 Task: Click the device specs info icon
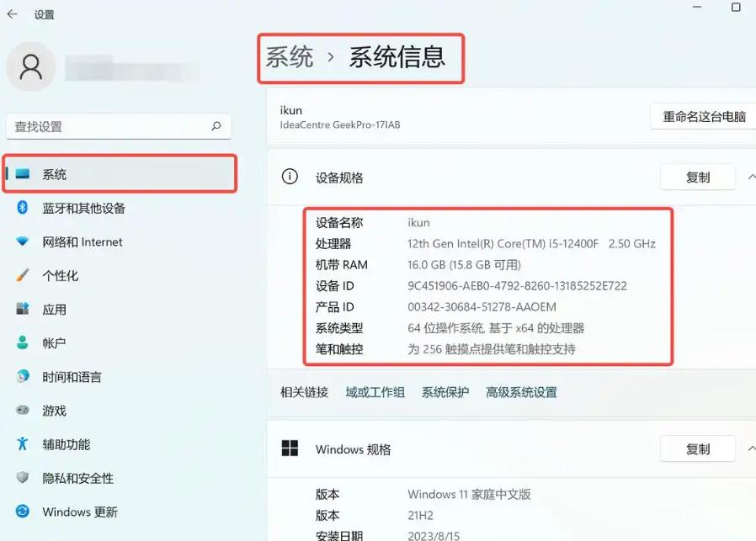coord(290,177)
